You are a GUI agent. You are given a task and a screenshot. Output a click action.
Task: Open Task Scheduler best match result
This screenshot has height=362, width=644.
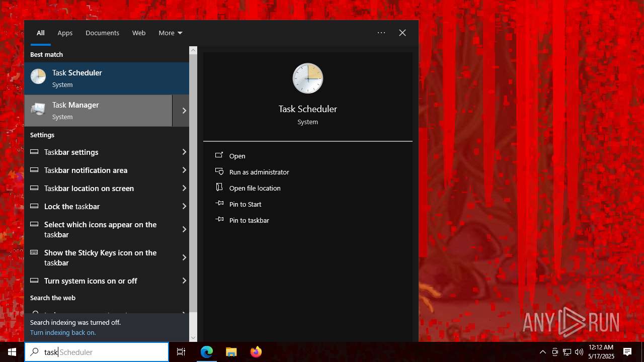point(107,78)
